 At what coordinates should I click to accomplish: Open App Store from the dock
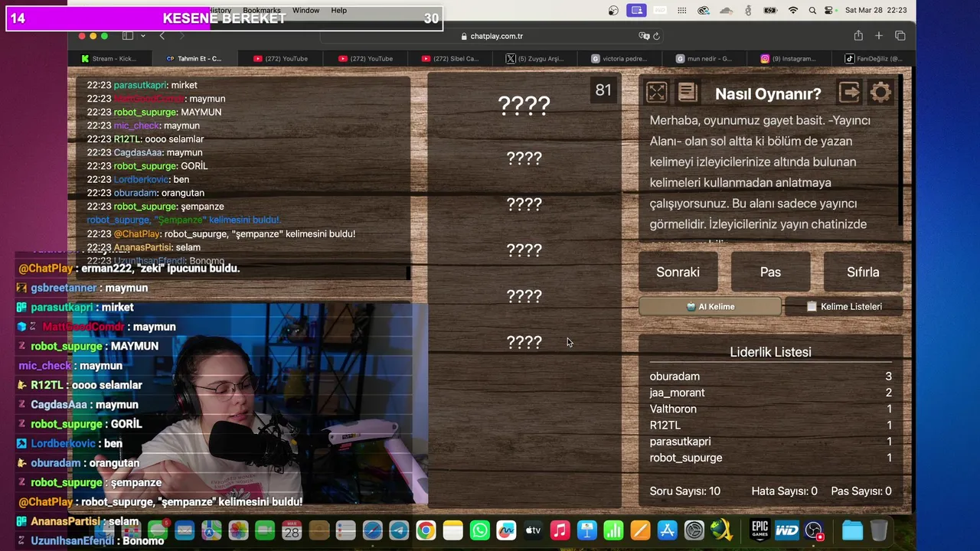coord(667,530)
